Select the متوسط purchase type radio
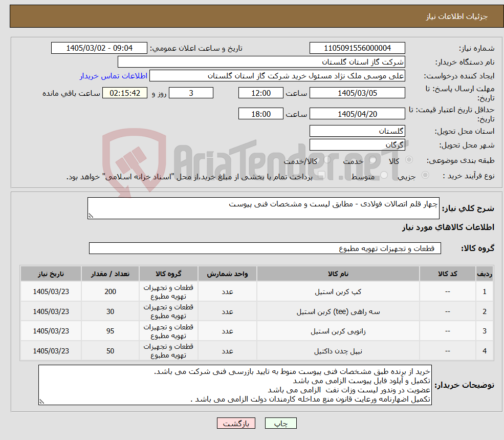504x440 pixels. coord(384,175)
